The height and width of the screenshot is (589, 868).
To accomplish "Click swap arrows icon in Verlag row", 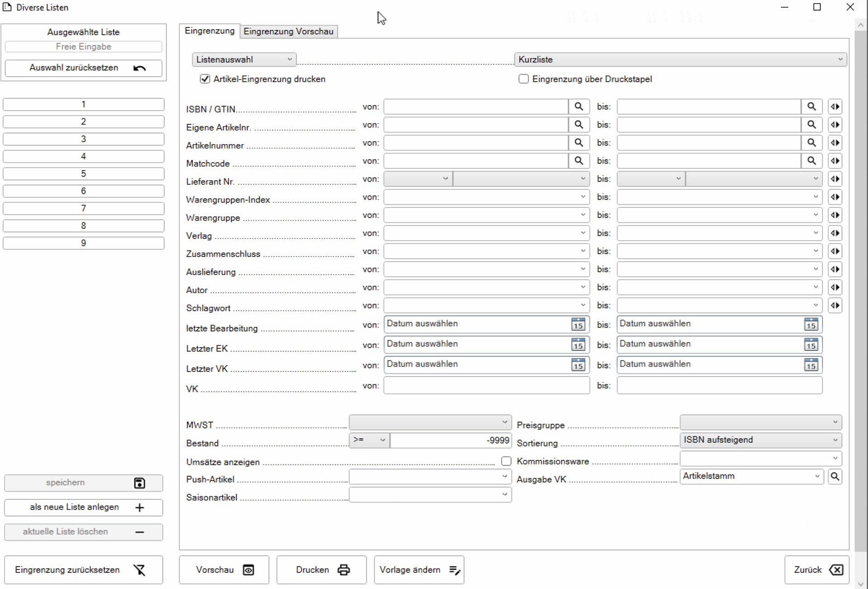I will coord(835,233).
